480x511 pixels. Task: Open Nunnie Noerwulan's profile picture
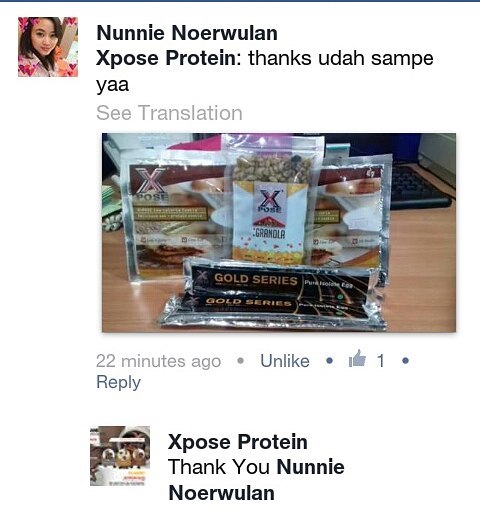48,47
